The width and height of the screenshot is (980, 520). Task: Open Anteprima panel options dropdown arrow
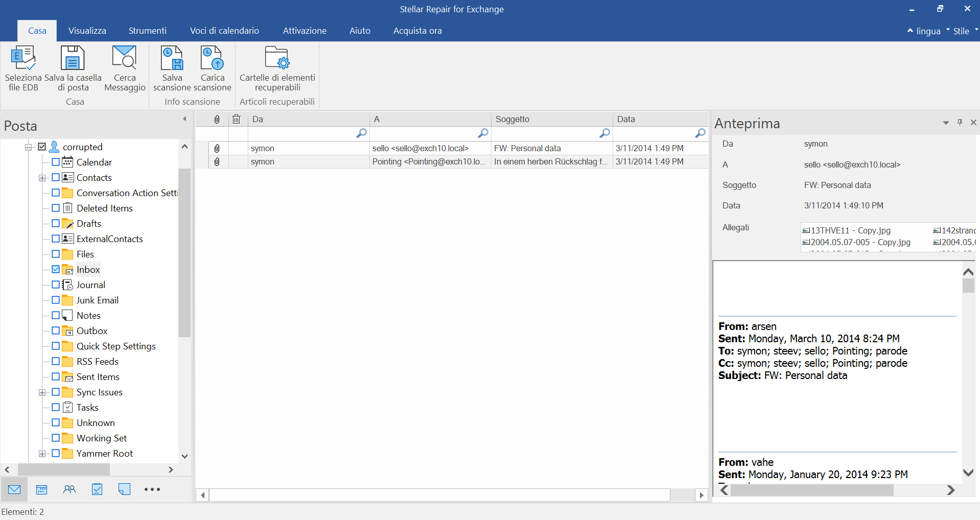tap(946, 123)
